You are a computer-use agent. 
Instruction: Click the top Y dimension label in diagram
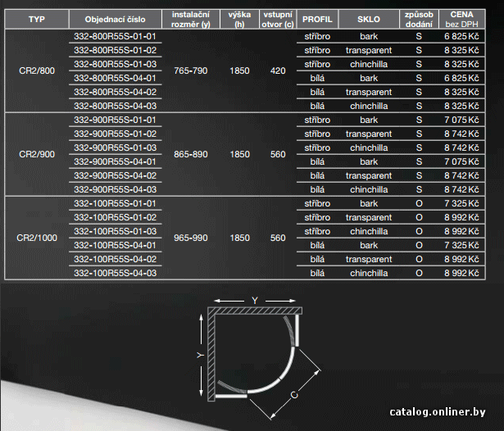click(x=255, y=301)
